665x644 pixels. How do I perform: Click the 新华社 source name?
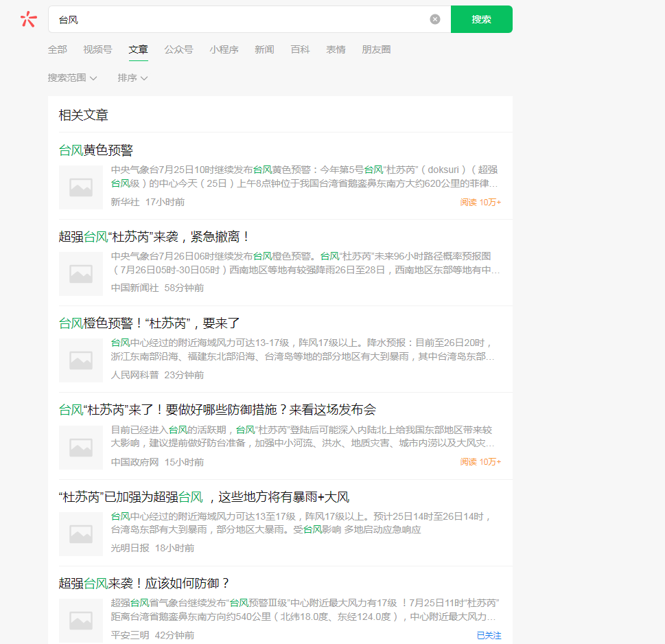coord(125,202)
